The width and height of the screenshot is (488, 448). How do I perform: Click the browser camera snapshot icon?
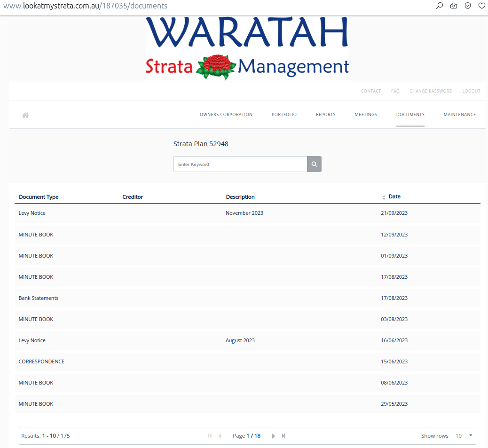[x=454, y=6]
